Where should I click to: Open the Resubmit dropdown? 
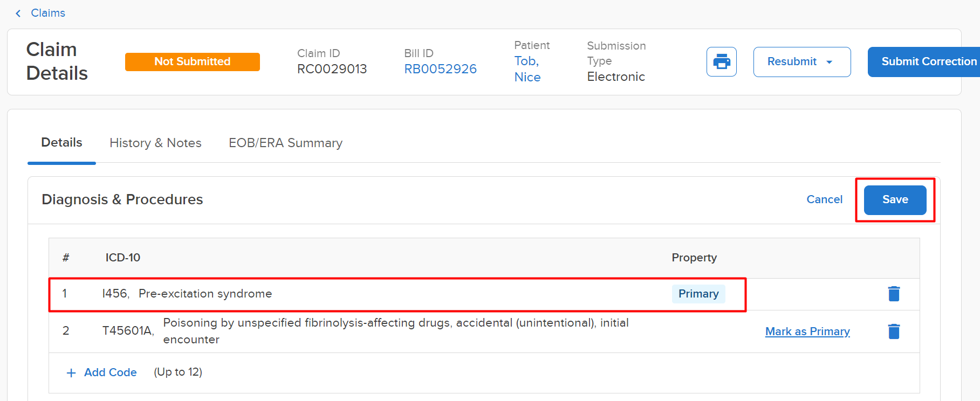[x=801, y=61]
